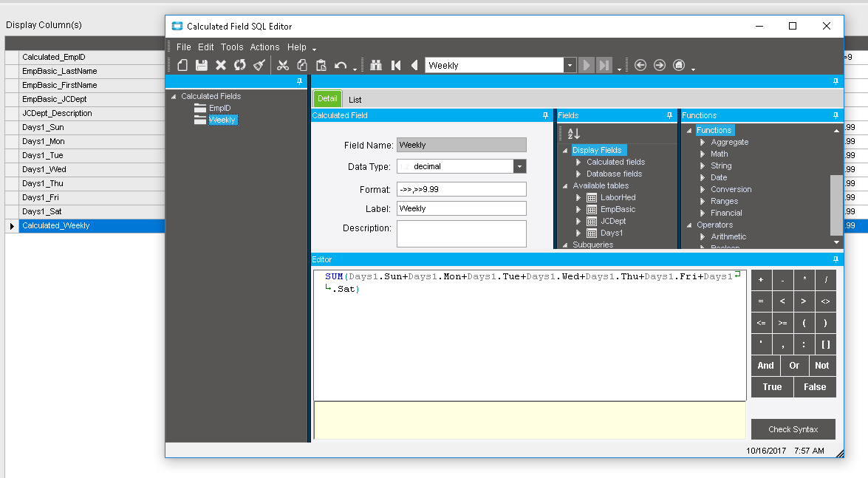The height and width of the screenshot is (478, 868).
Task: Click the New calculated field toolbar icon
Action: pyautogui.click(x=182, y=65)
